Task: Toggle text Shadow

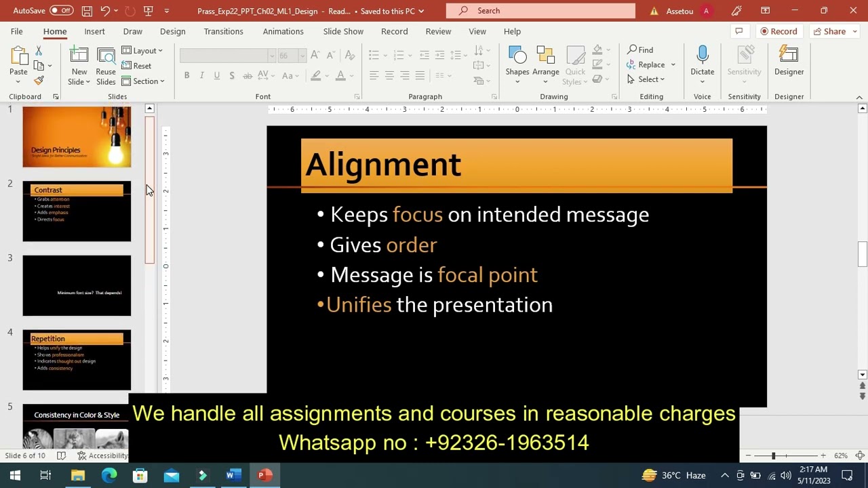Action: [231, 75]
